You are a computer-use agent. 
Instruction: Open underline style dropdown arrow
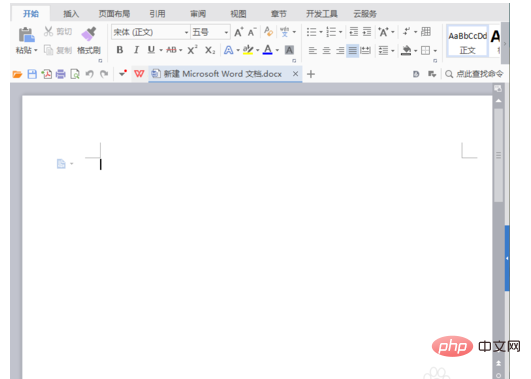point(161,50)
